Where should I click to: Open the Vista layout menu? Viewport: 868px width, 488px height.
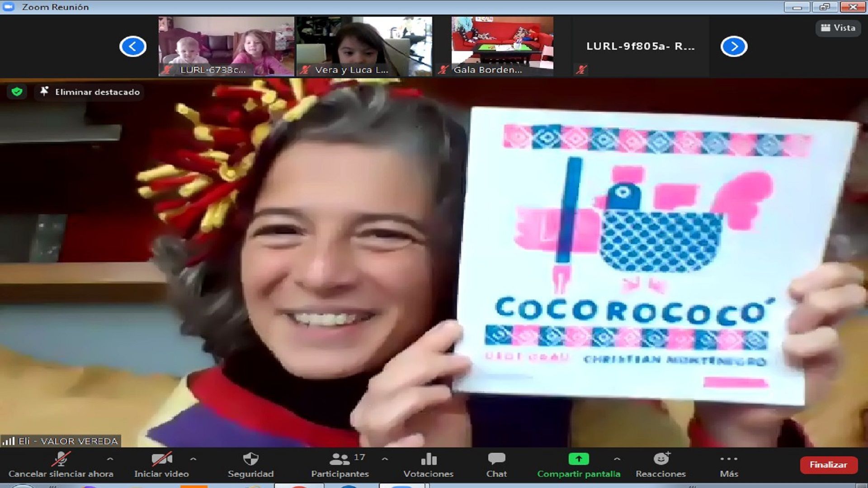[838, 28]
